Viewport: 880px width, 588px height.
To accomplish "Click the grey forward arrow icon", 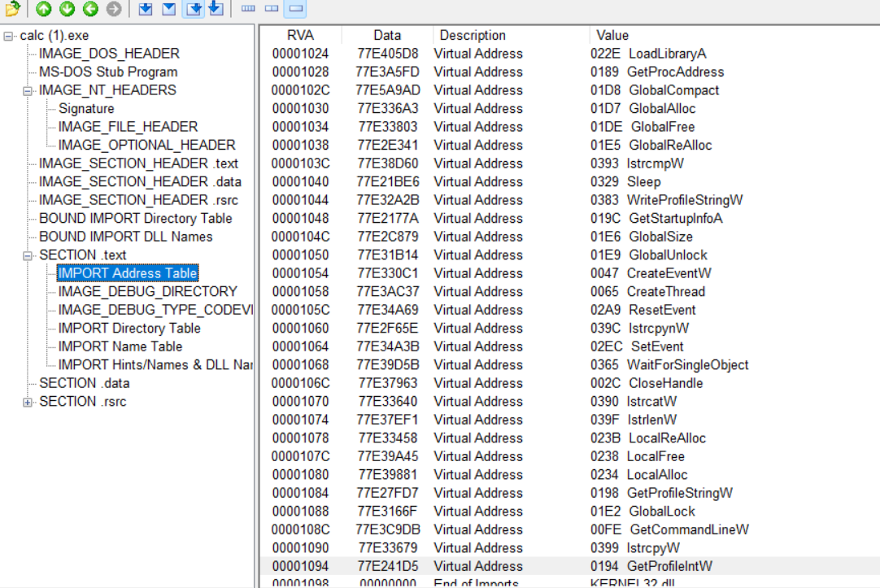I will tap(114, 8).
